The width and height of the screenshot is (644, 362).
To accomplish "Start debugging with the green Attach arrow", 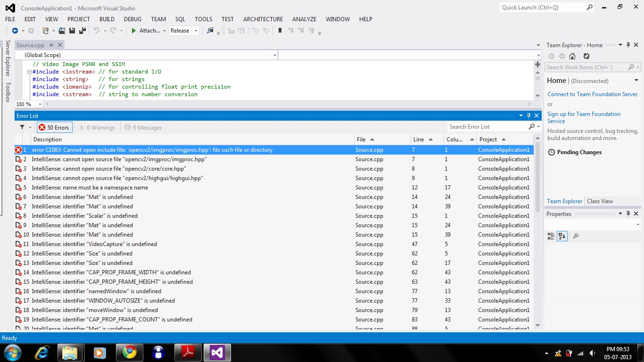I will [x=134, y=31].
